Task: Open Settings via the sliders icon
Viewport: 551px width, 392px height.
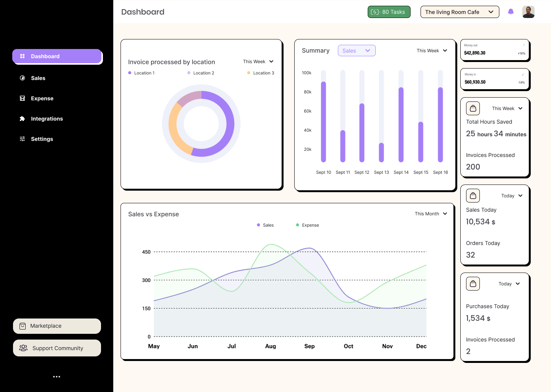Action: pyautogui.click(x=23, y=139)
